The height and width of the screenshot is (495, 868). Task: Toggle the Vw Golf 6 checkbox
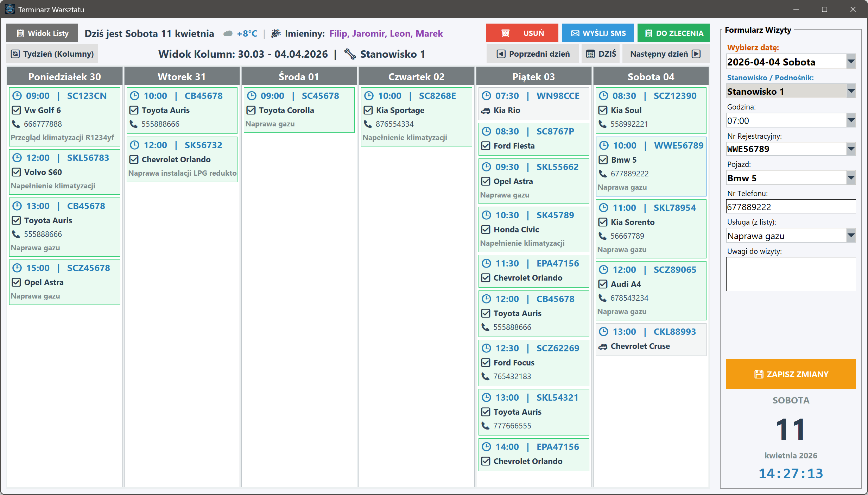17,110
